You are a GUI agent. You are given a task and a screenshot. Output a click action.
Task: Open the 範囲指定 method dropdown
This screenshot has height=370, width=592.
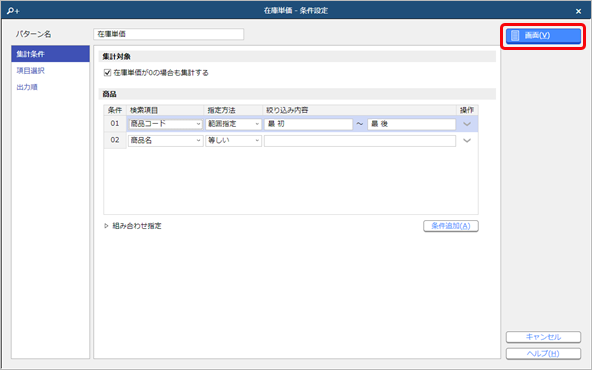click(233, 124)
